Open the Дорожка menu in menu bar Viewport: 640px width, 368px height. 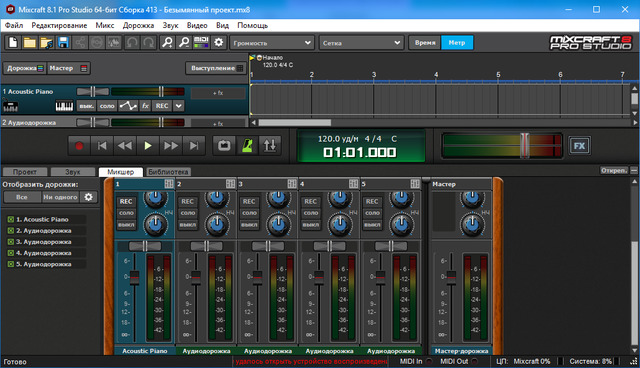[x=138, y=25]
